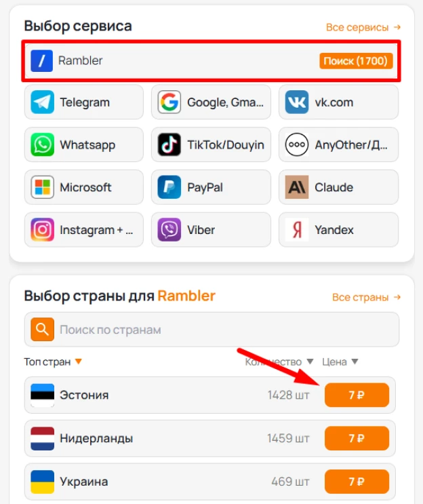
Task: Choose the Instagram service icon
Action: (x=43, y=230)
